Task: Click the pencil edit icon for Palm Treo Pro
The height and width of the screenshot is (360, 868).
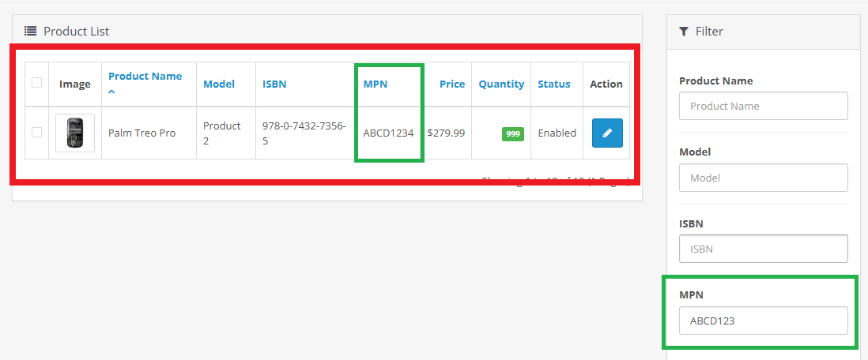Action: pyautogui.click(x=607, y=133)
